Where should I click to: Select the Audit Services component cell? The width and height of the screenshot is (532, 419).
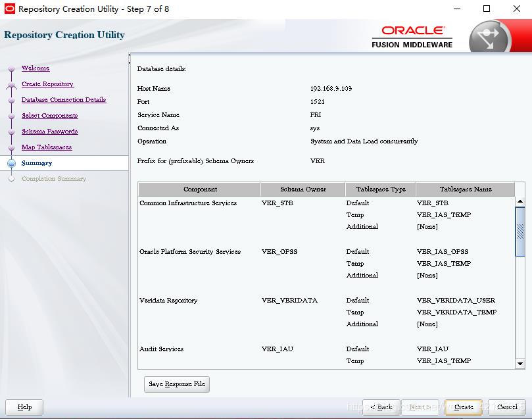162,349
